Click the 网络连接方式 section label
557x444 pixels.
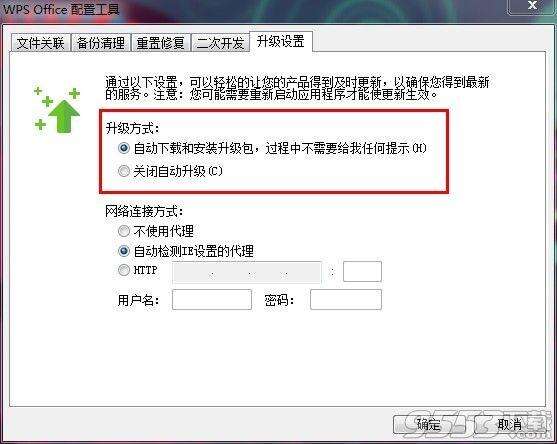coord(144,211)
